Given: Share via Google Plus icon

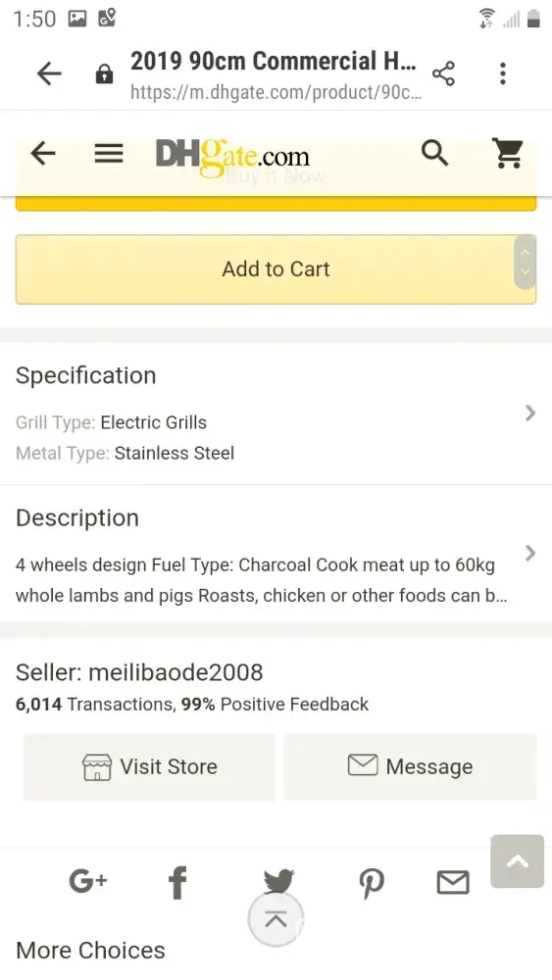Looking at the screenshot, I should tap(87, 881).
